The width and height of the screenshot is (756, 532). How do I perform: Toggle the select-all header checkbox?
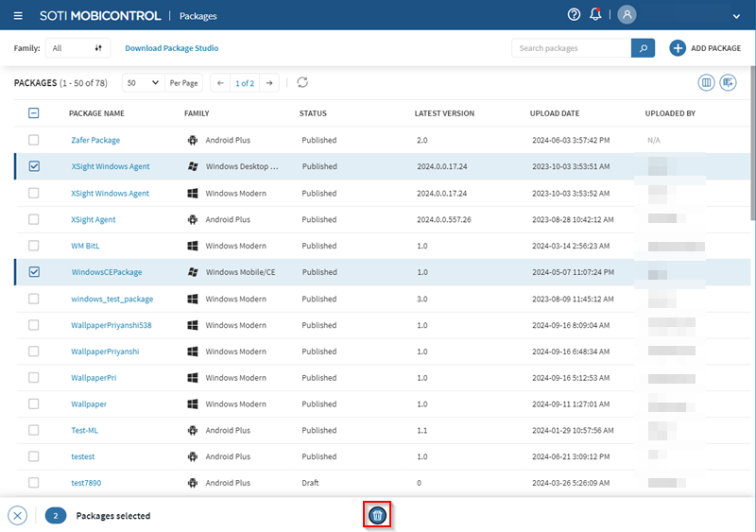(x=34, y=113)
